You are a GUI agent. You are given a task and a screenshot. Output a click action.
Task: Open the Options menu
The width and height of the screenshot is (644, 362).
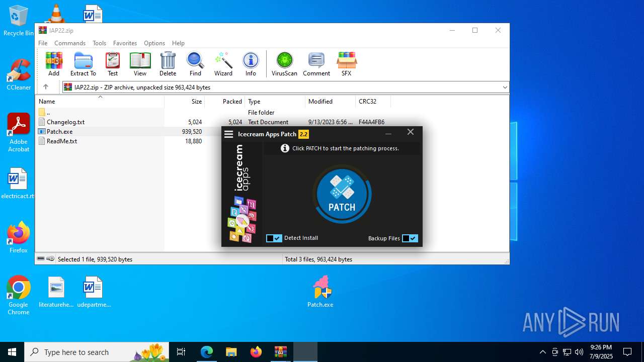pos(154,43)
